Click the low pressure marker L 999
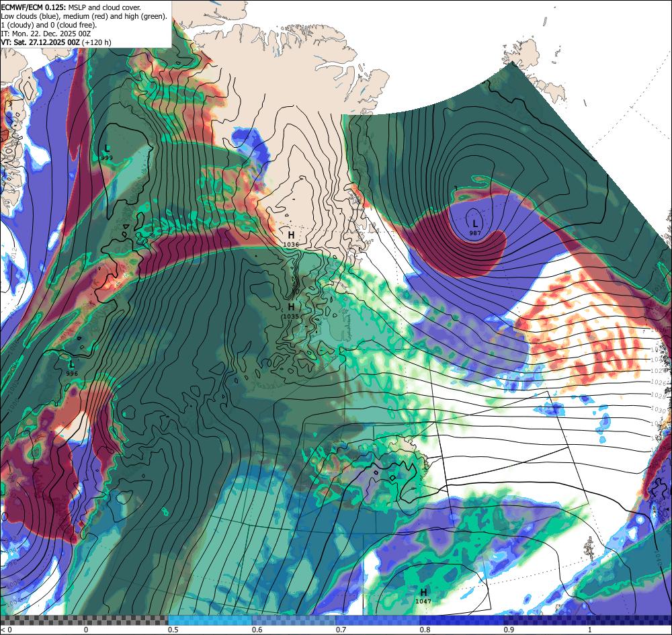 pyautogui.click(x=107, y=152)
